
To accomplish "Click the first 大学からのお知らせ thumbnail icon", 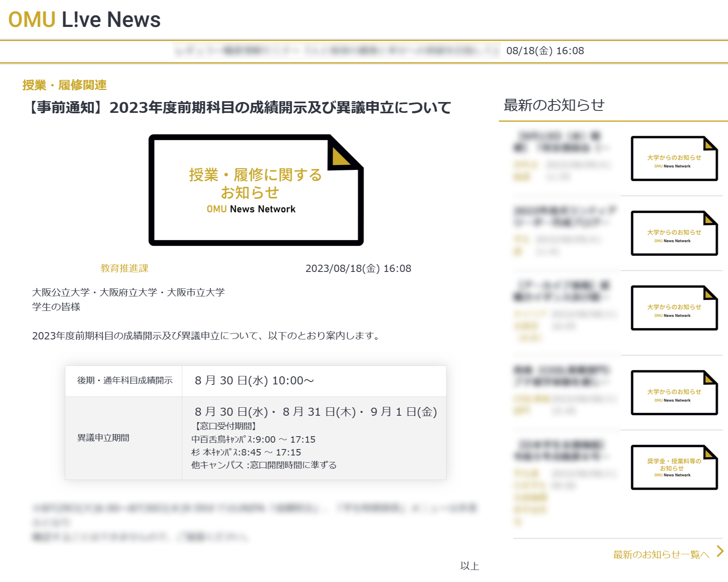I will click(674, 158).
